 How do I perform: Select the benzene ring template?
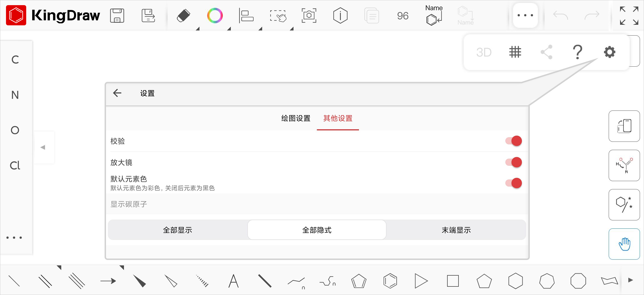[390, 280]
